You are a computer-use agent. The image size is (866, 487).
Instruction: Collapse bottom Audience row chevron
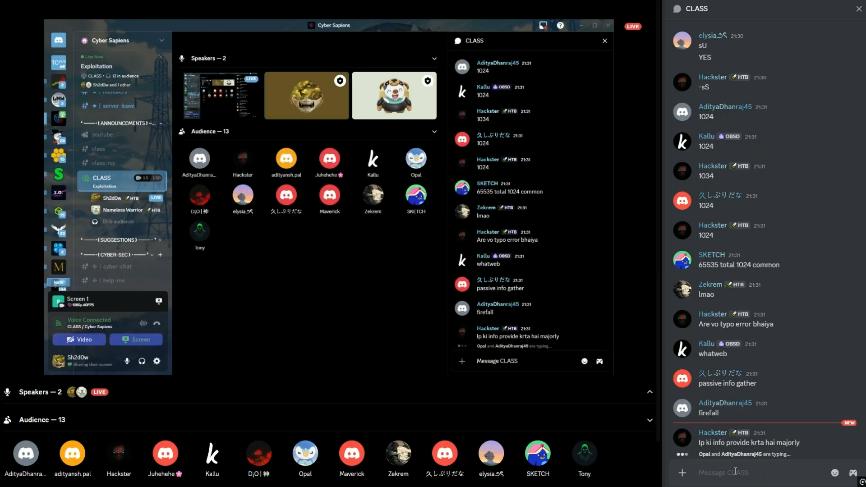pos(649,420)
